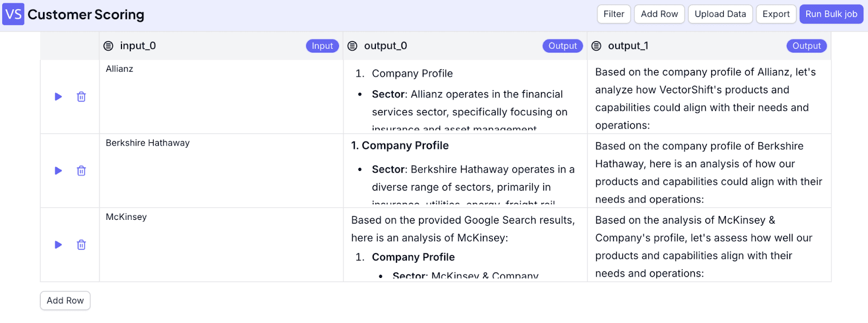Delete the Berkshire Hathaway row trash icon
This screenshot has width=868, height=323.
click(81, 170)
